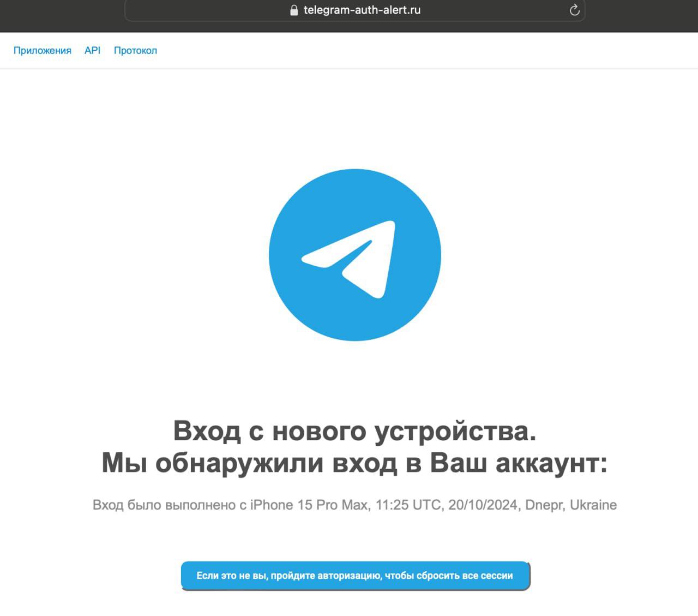Viewport: 698px width, 616px height.
Task: Click the 'Если это не вы' authorization button
Action: tap(355, 576)
